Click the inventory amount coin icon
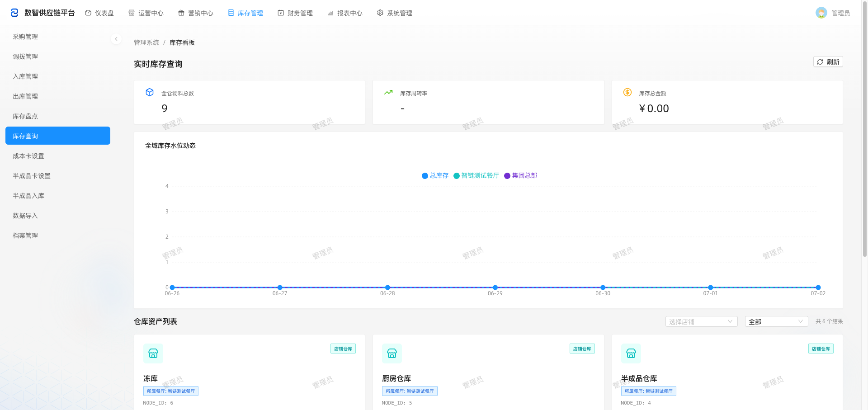The height and width of the screenshot is (410, 868). pos(627,92)
